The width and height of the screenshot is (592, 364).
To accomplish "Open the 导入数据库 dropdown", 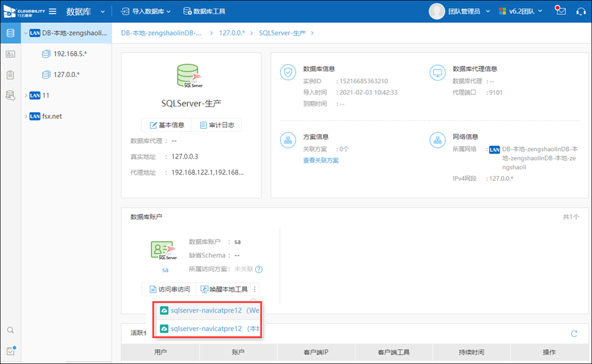I will tap(146, 11).
